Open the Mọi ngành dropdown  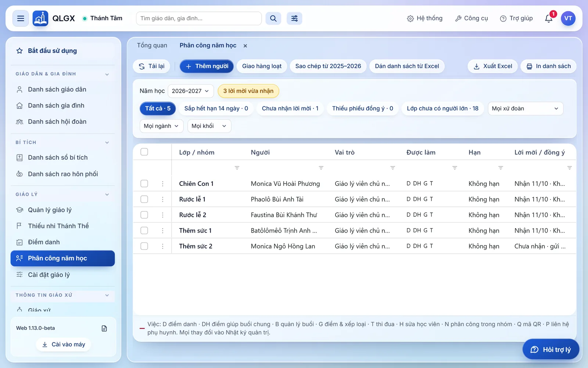[x=161, y=126]
